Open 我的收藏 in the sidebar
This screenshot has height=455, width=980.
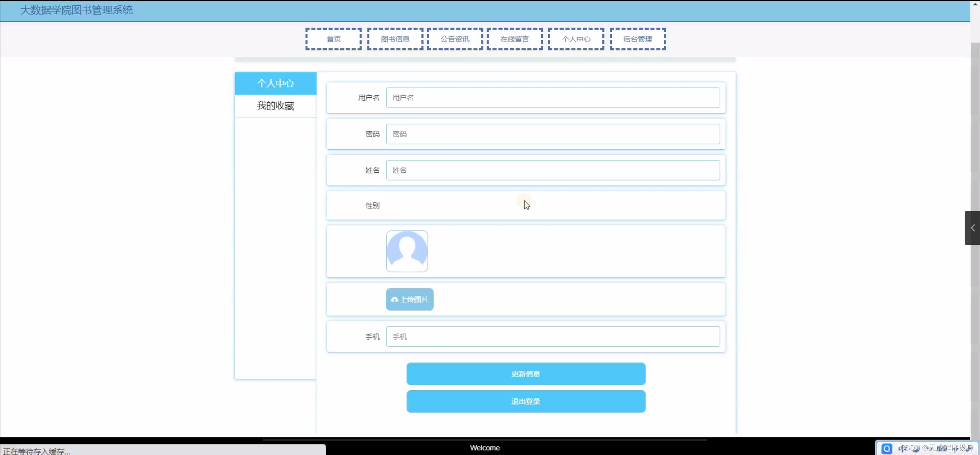click(x=275, y=106)
